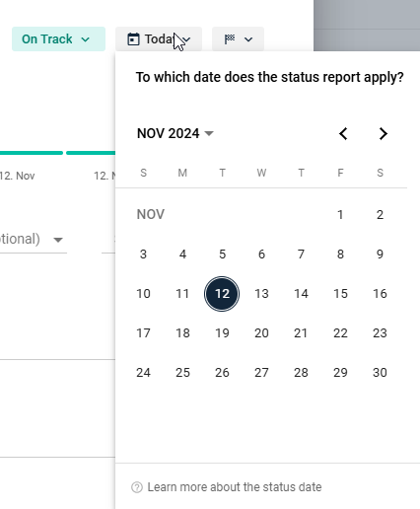Select November 12 highlighted date
The image size is (420, 509).
(222, 294)
